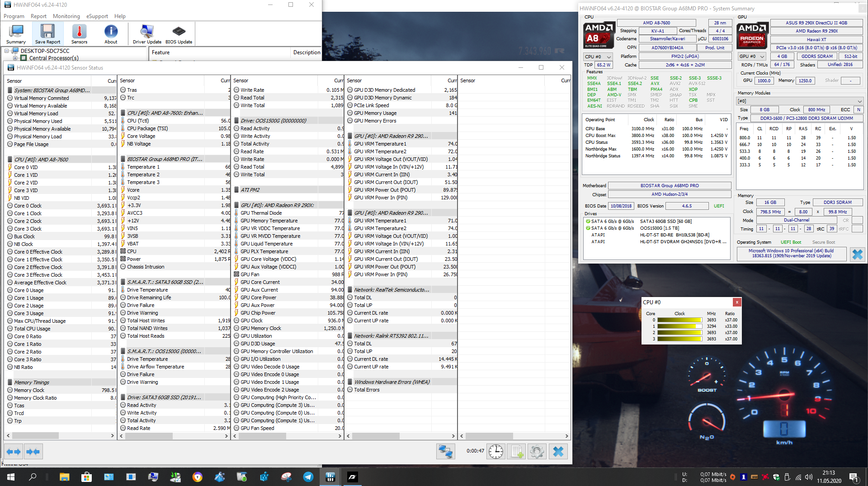Select the PCIe Link Speed row
This screenshot has width=868, height=486.
(x=402, y=105)
